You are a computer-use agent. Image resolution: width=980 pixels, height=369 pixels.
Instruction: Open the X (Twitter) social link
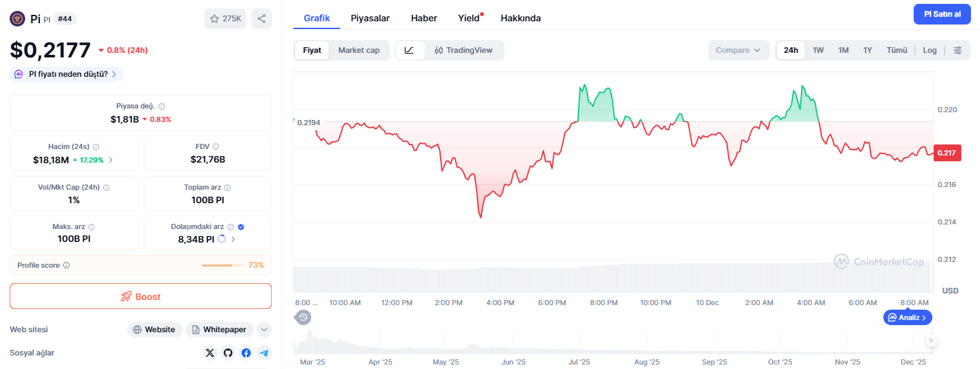coord(209,353)
